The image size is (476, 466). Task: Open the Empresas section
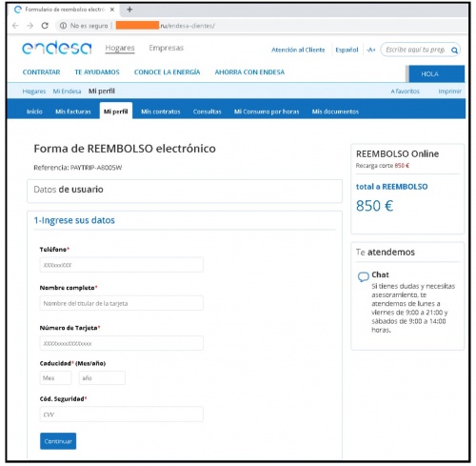pos(167,48)
